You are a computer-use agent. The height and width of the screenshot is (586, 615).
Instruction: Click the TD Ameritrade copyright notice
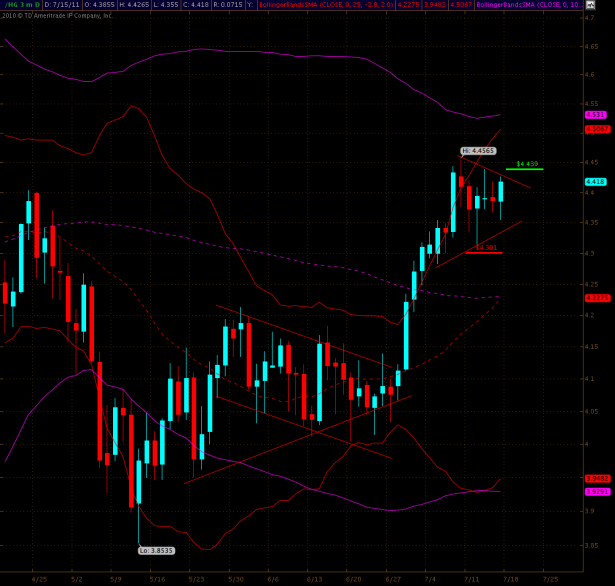tap(58, 15)
